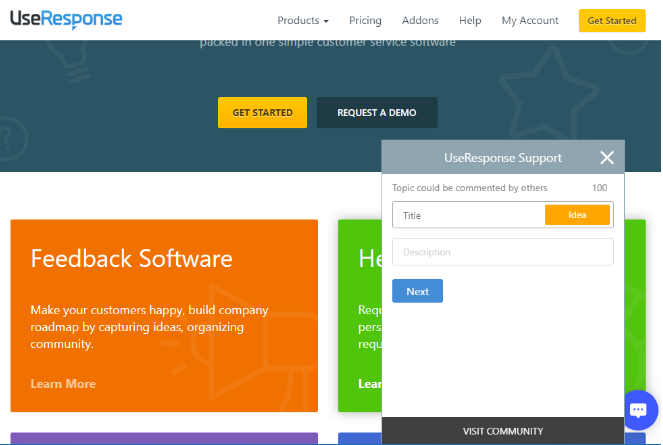This screenshot has width=663, height=445.
Task: Navigate to My Account
Action: pos(530,20)
